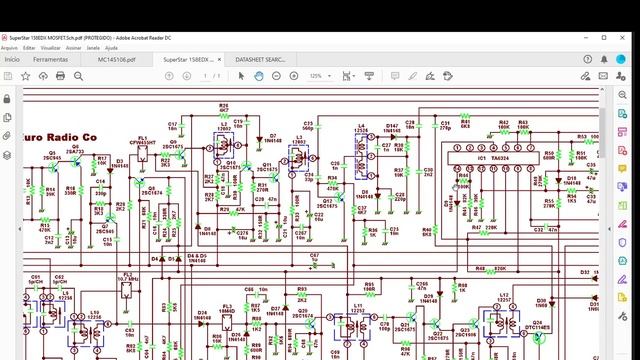640x360 pixels.
Task: Switch to the DATASHEET SEARC... tab
Action: (260, 60)
